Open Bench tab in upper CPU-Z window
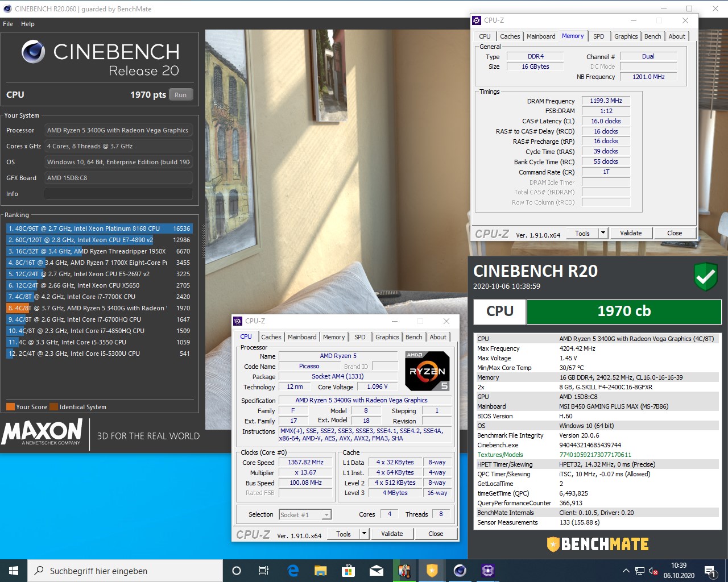728x582 pixels. [x=653, y=36]
